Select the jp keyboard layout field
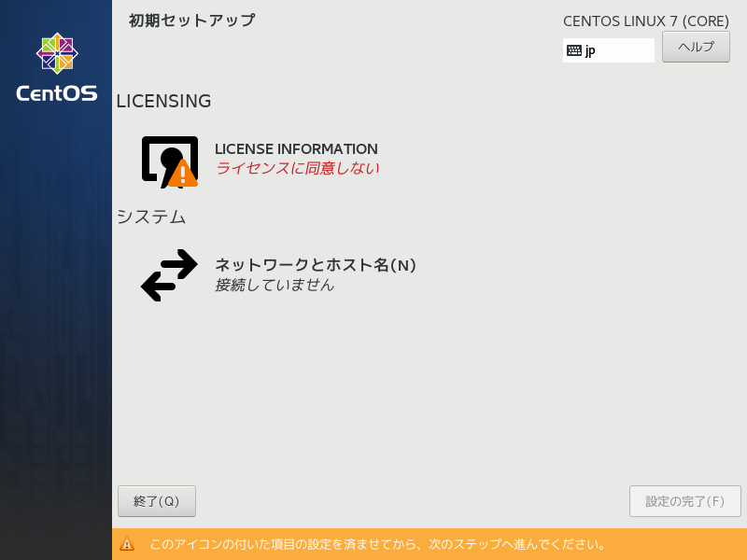 [609, 50]
